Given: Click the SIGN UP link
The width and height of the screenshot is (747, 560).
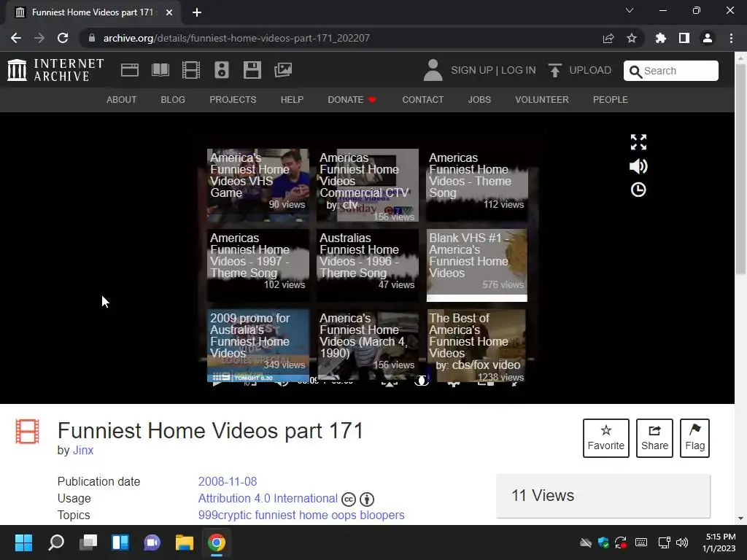Looking at the screenshot, I should point(472,70).
